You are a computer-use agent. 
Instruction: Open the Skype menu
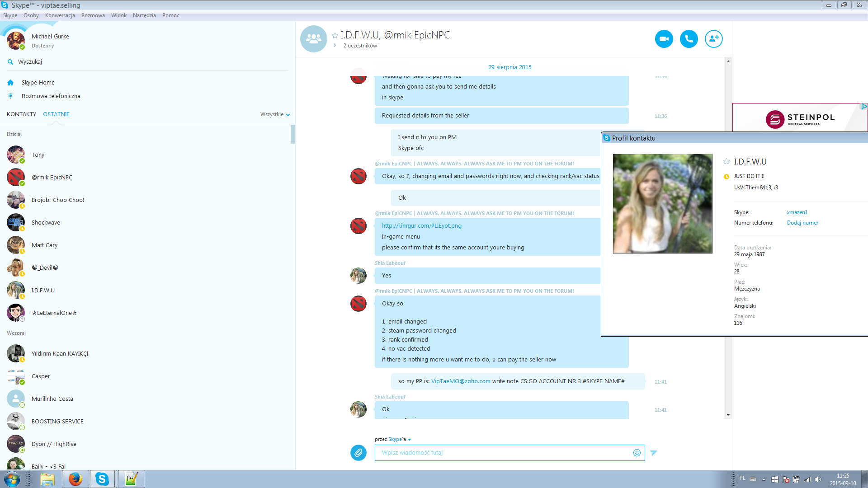pyautogui.click(x=10, y=15)
